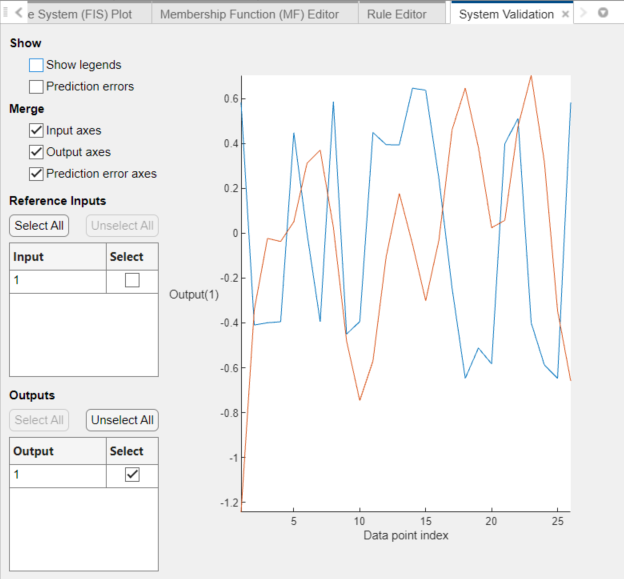Image resolution: width=624 pixels, height=579 pixels.
Task: Click the Select header in Reference Inputs table
Action: pos(132,257)
